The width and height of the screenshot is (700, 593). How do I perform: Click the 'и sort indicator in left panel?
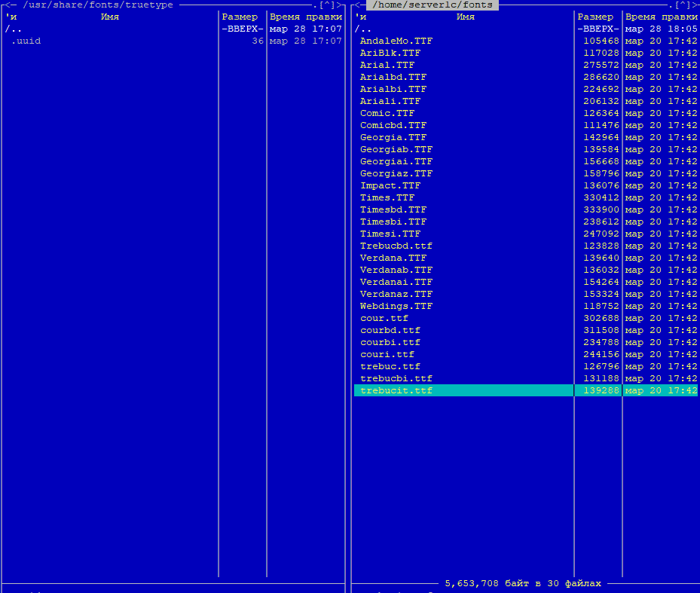11,17
